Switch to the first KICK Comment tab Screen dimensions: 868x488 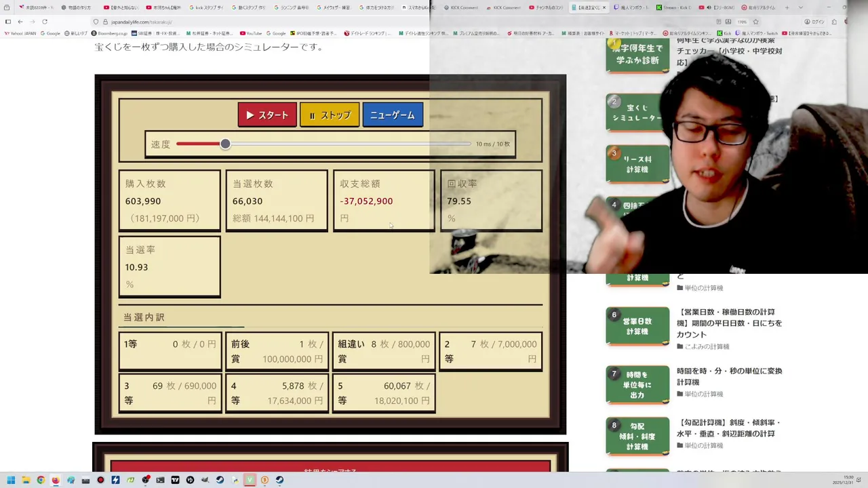(462, 7)
